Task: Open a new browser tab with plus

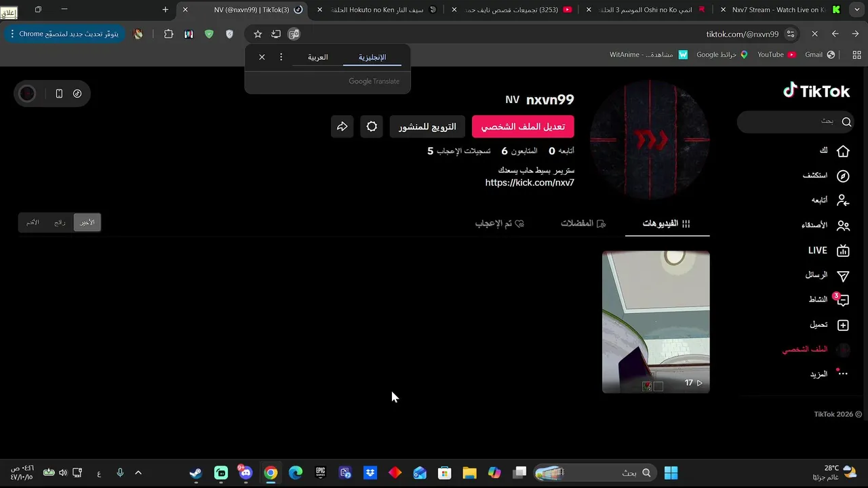Action: point(165,9)
